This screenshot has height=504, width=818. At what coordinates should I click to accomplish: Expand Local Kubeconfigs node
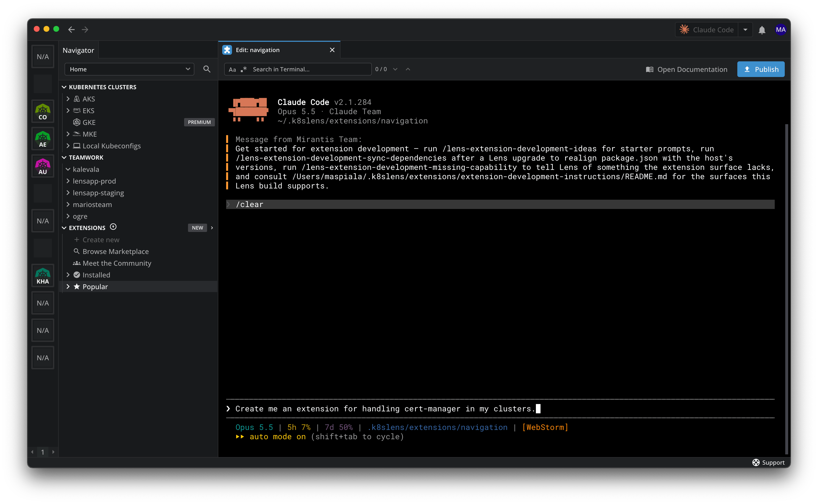[x=68, y=146]
